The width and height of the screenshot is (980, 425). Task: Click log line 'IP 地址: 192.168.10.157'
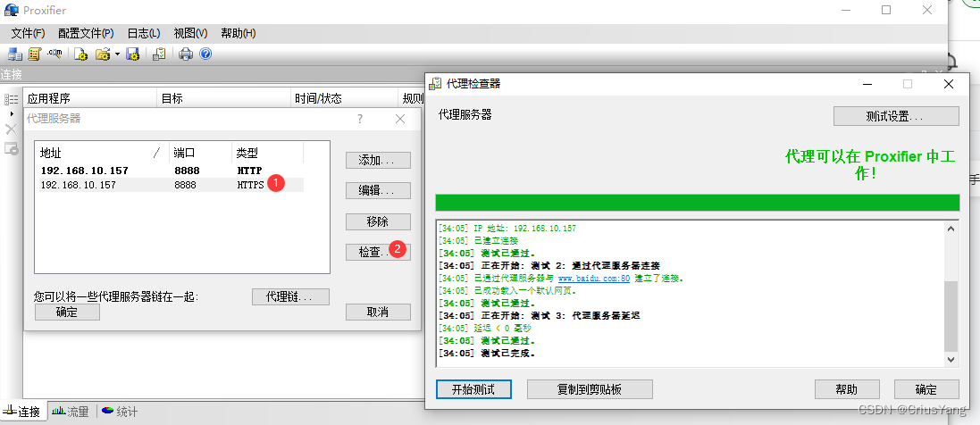point(507,229)
